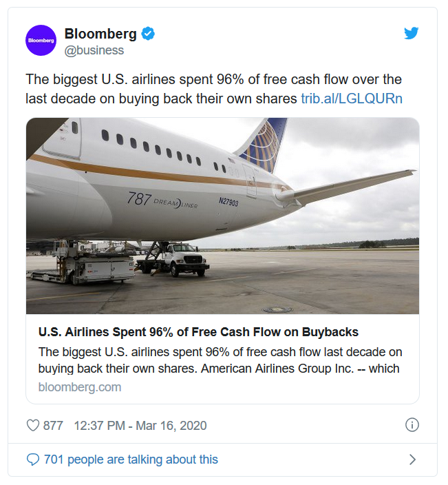
Task: Visit the @business handle profile
Action: coord(94,50)
